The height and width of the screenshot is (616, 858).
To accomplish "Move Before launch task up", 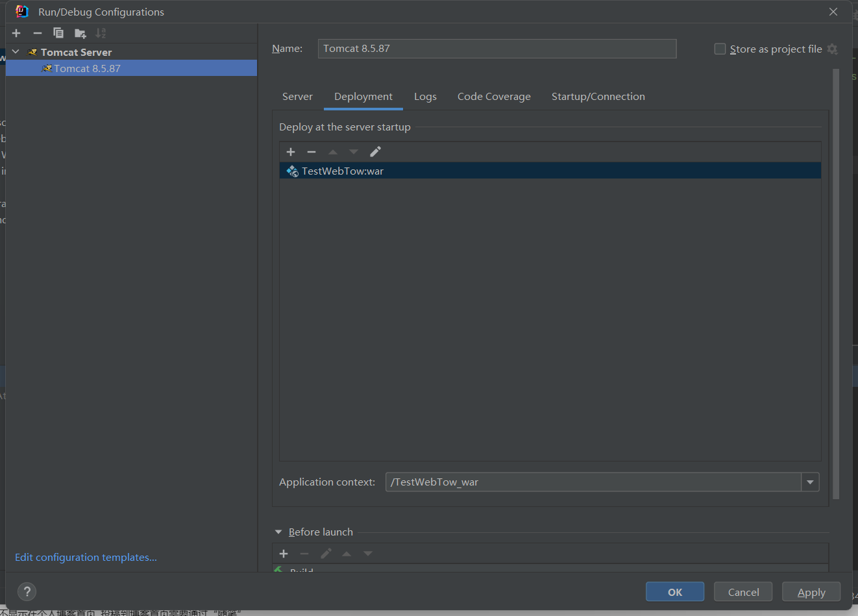I will point(347,554).
